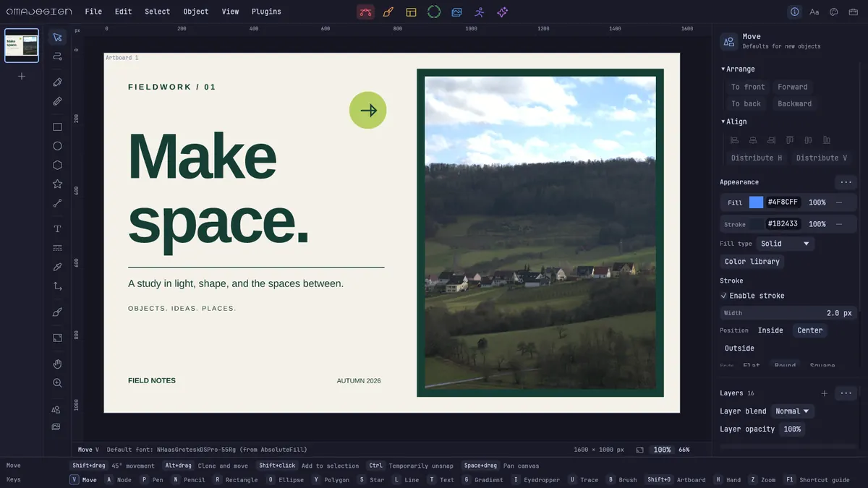Collapse the Align section
The height and width of the screenshot is (488, 868).
734,122
